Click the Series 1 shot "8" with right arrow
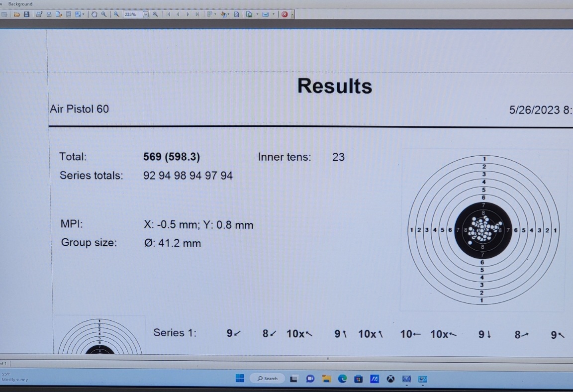This screenshot has height=392, width=573. (x=521, y=335)
